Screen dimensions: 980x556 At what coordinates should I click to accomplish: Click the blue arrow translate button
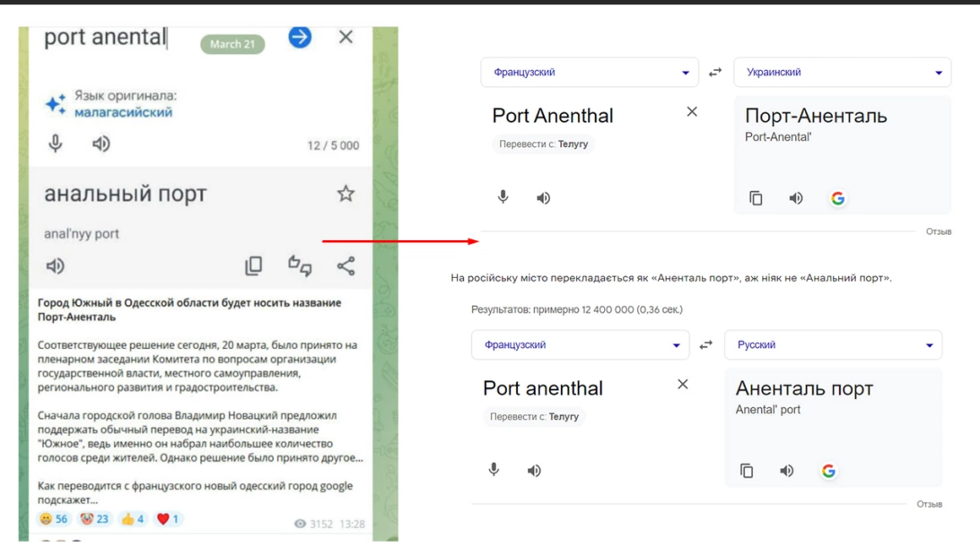[x=300, y=37]
